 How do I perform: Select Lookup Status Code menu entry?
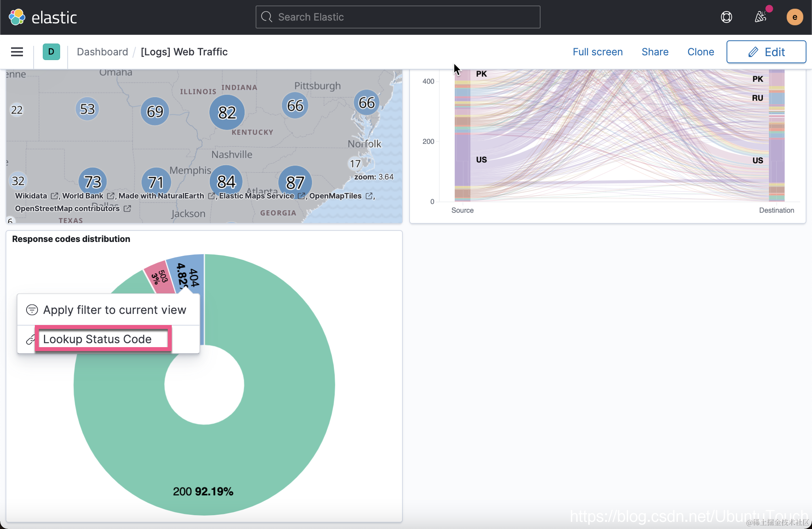pyautogui.click(x=97, y=339)
